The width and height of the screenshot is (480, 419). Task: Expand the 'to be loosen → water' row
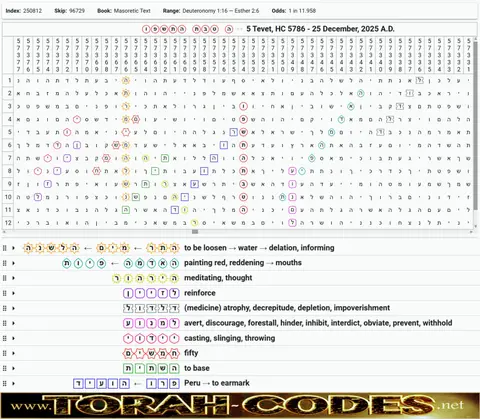(x=13, y=248)
